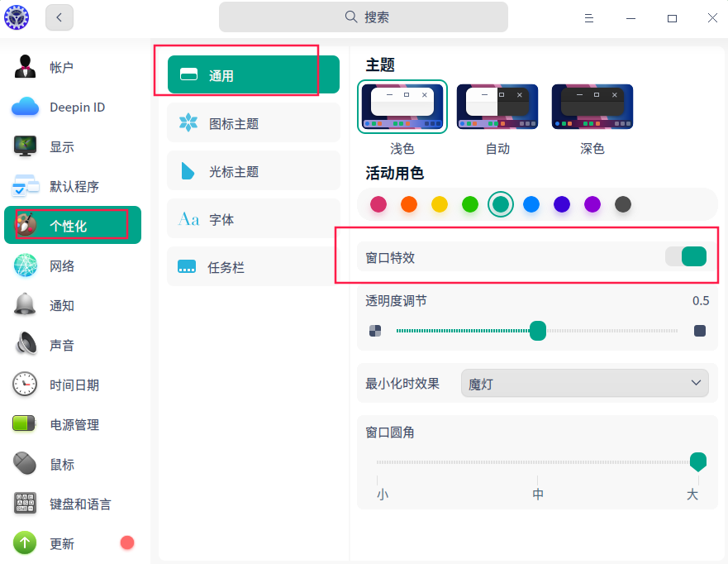Click the Deepin ID cloud icon

(25, 107)
